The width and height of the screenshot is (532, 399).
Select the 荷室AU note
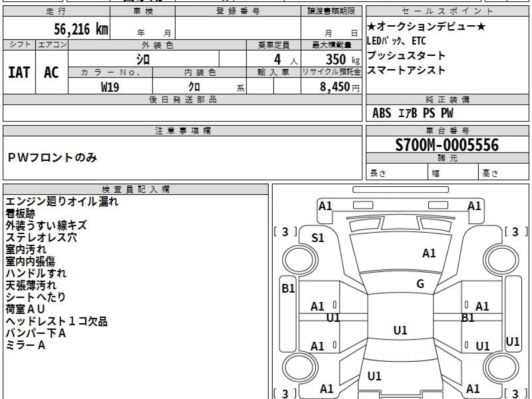tap(25, 309)
